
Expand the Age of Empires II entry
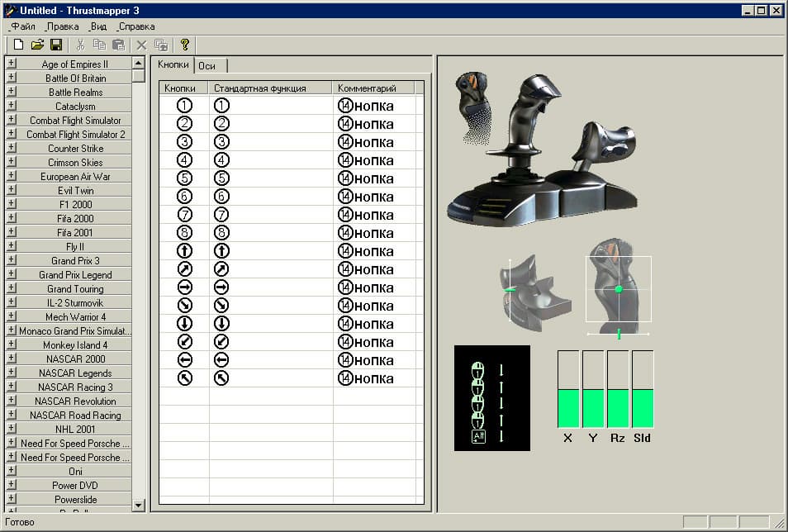pyautogui.click(x=11, y=64)
